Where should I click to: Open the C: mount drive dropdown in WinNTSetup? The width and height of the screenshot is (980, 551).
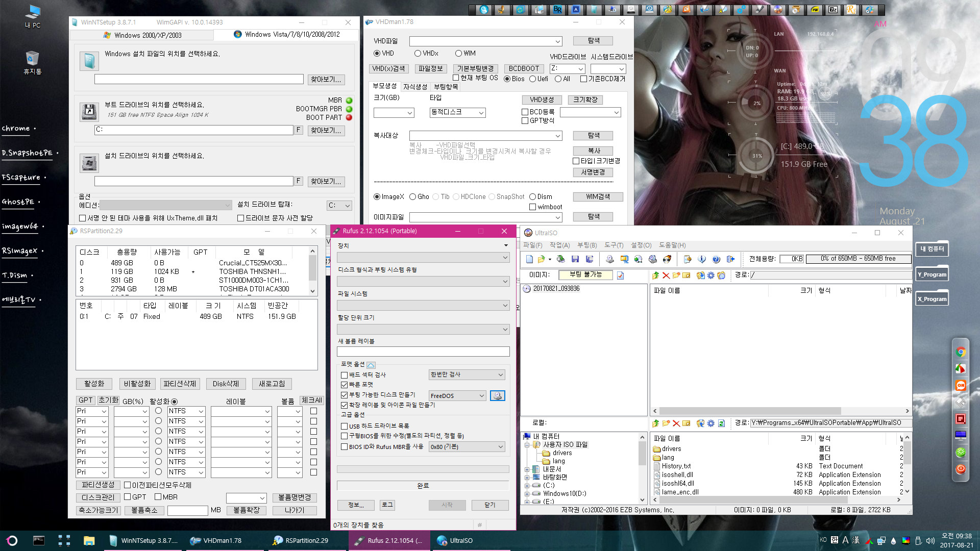pyautogui.click(x=339, y=206)
